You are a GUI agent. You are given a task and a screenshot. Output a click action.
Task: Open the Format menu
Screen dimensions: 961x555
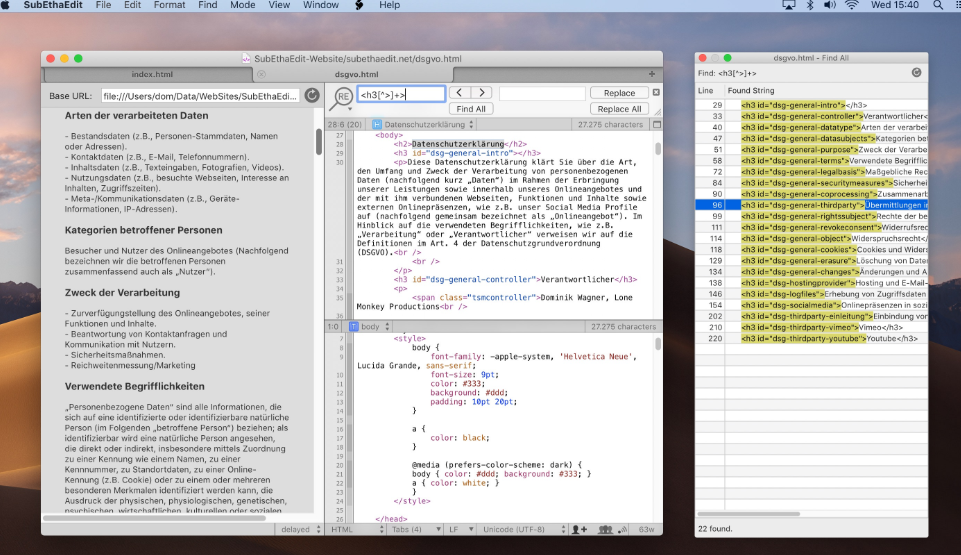[x=169, y=6]
